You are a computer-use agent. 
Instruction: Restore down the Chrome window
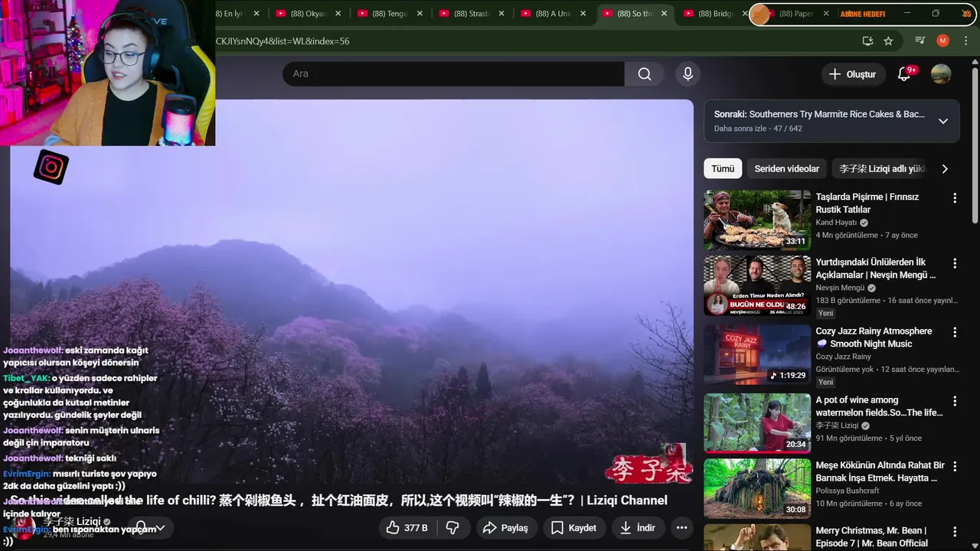(x=936, y=13)
